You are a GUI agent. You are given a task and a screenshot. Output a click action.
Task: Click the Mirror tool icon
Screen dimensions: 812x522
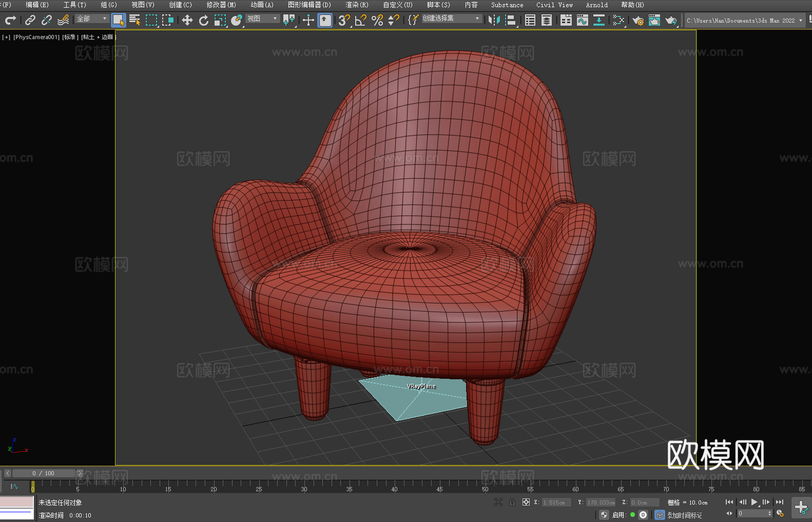[x=494, y=20]
